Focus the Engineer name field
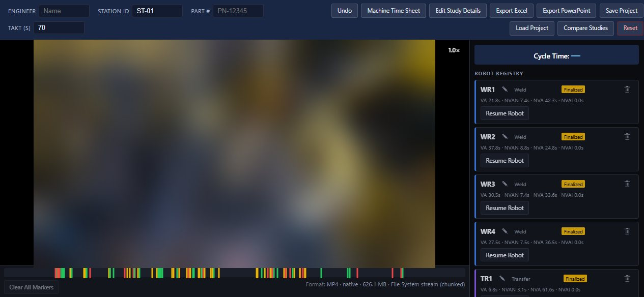Screen dimensions: 644x297 64,11
